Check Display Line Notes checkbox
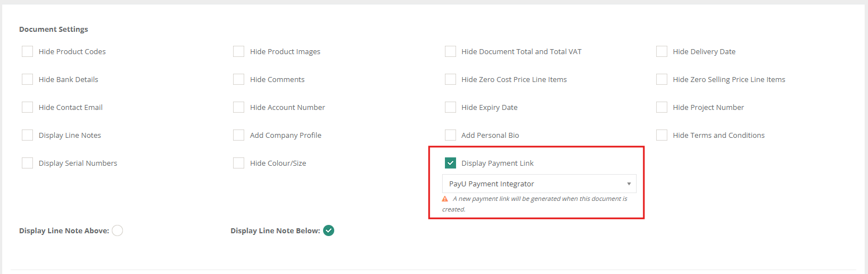Viewport: 868px width, 274px height. (27, 135)
